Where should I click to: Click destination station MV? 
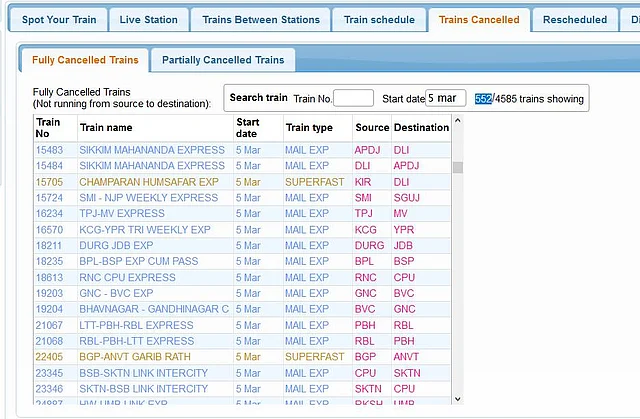pos(400,213)
